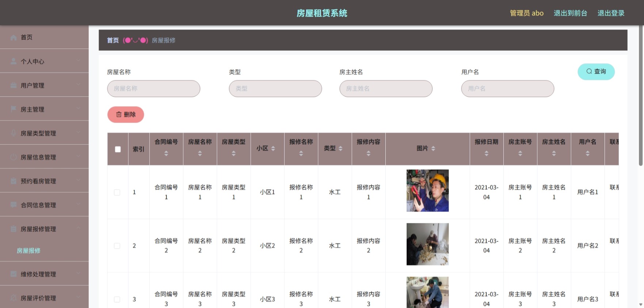This screenshot has width=644, height=308.
Task: Click the icon beside 房屋类型管理
Action: (x=14, y=133)
